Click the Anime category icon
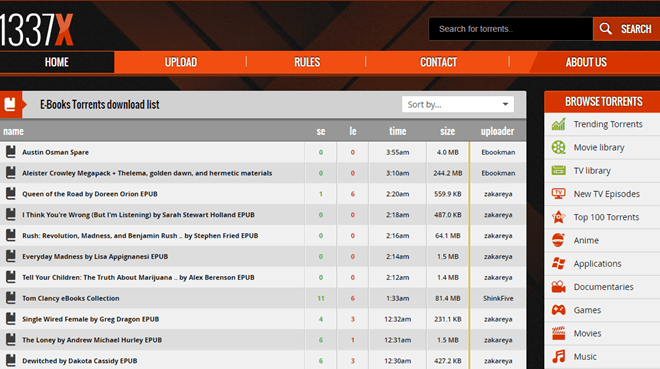This screenshot has width=660, height=369. (559, 240)
